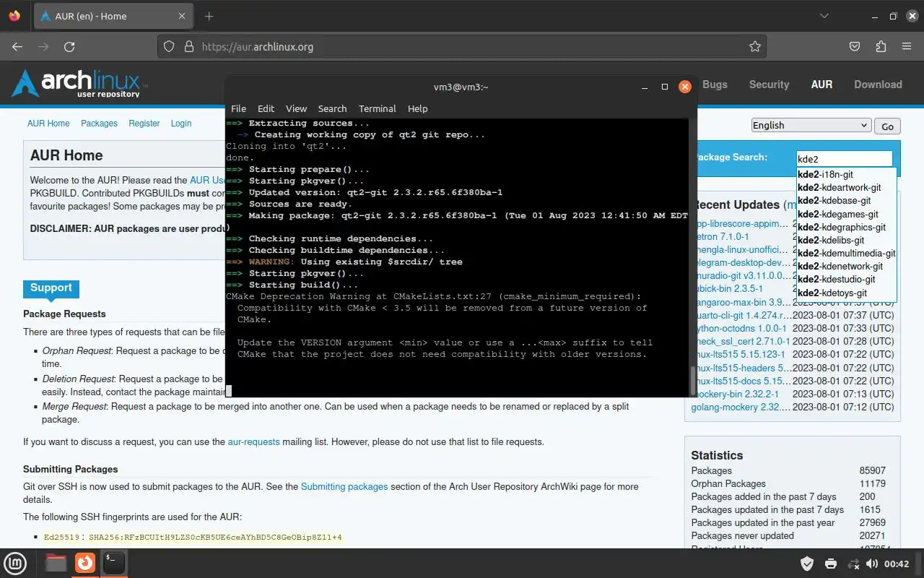Viewport: 924px width, 578px height.
Task: Open the aur-requests mailing list link
Action: coord(253,441)
